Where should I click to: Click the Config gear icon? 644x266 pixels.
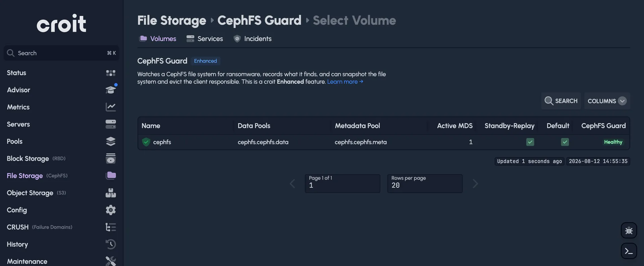point(111,210)
